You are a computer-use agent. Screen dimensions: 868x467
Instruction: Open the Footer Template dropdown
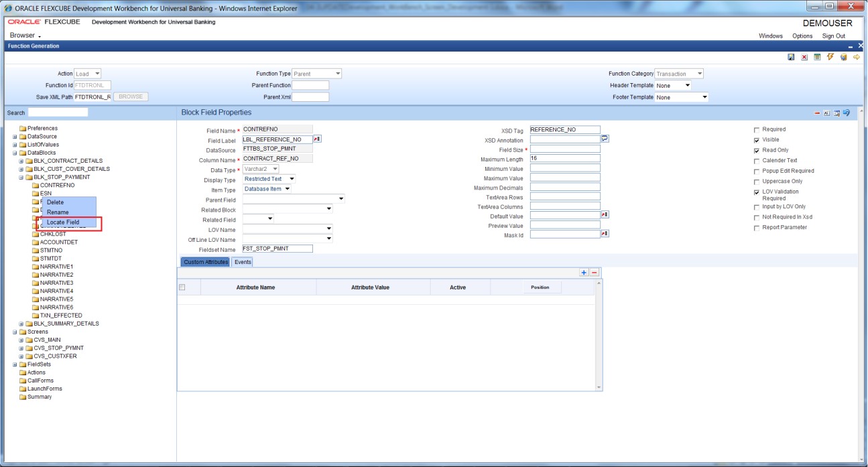(x=682, y=97)
